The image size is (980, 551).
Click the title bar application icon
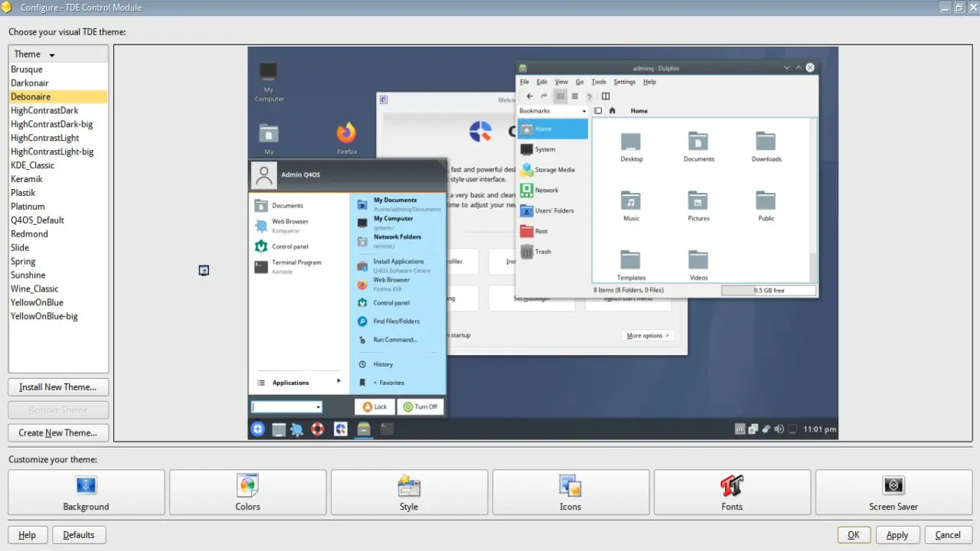(x=7, y=7)
